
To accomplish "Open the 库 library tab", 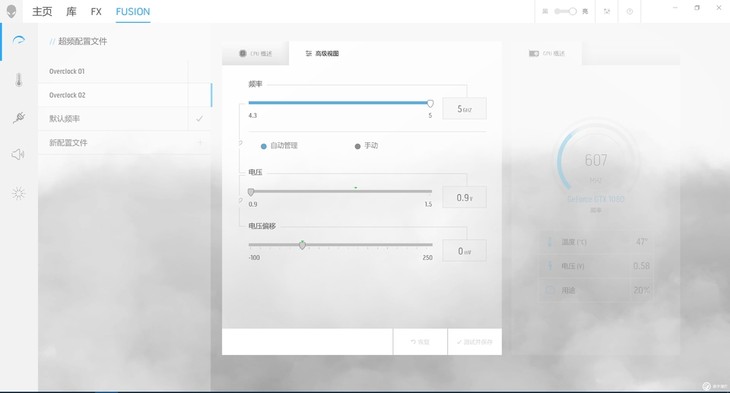I will click(x=71, y=12).
